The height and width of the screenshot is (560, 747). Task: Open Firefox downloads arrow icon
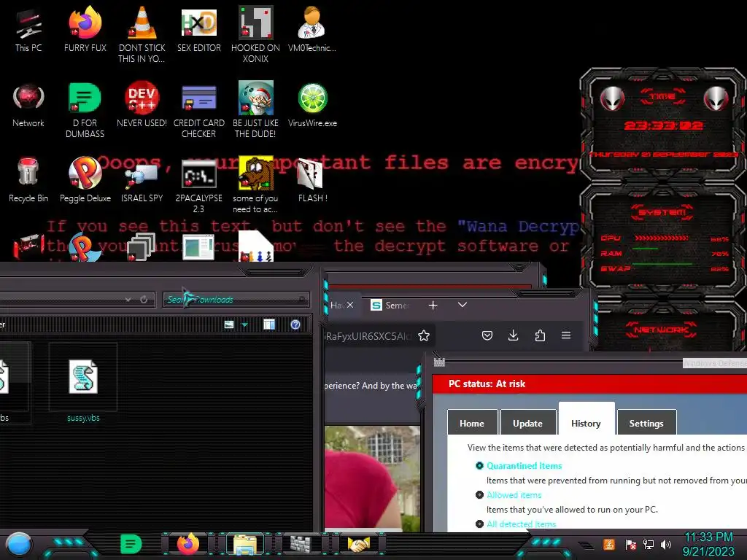pos(513,335)
